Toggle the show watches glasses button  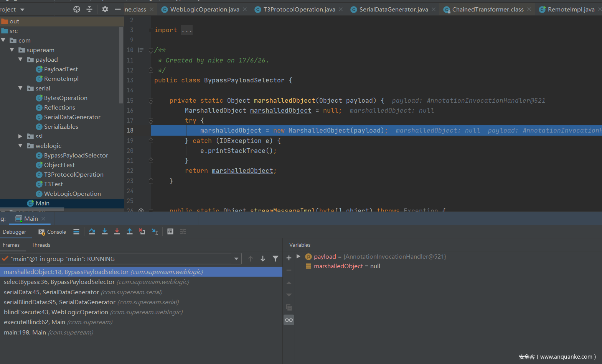(289, 320)
